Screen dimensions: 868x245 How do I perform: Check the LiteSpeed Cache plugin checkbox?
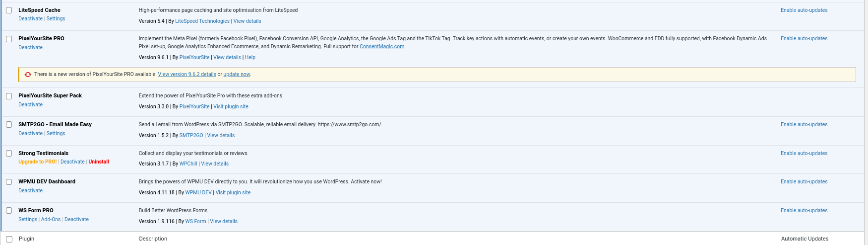pyautogui.click(x=9, y=10)
